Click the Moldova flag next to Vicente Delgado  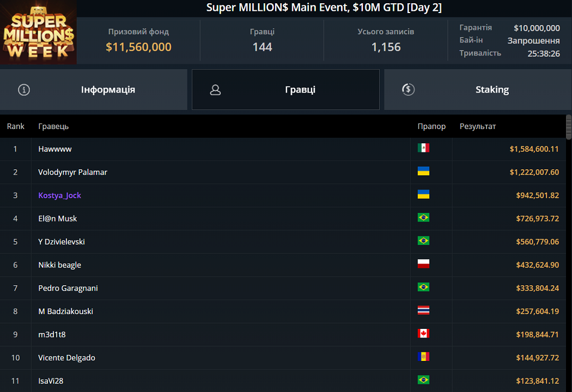(424, 358)
